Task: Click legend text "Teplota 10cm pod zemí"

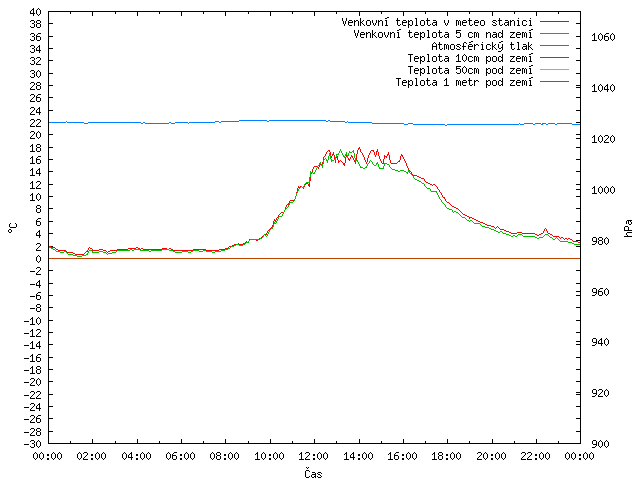Action: click(x=470, y=58)
